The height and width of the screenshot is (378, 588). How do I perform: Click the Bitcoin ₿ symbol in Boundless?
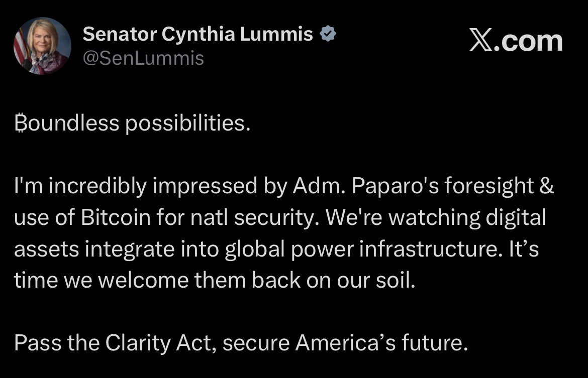tap(20, 123)
